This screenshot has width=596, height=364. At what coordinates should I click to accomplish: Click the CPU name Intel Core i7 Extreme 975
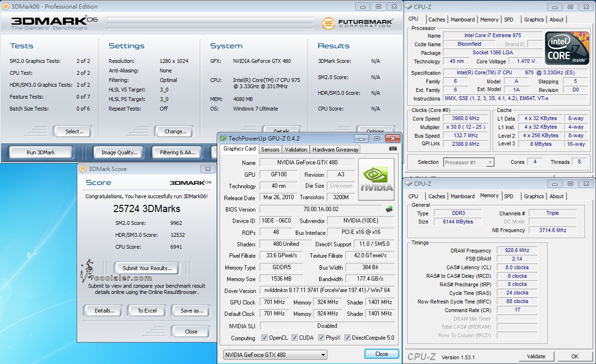(493, 35)
